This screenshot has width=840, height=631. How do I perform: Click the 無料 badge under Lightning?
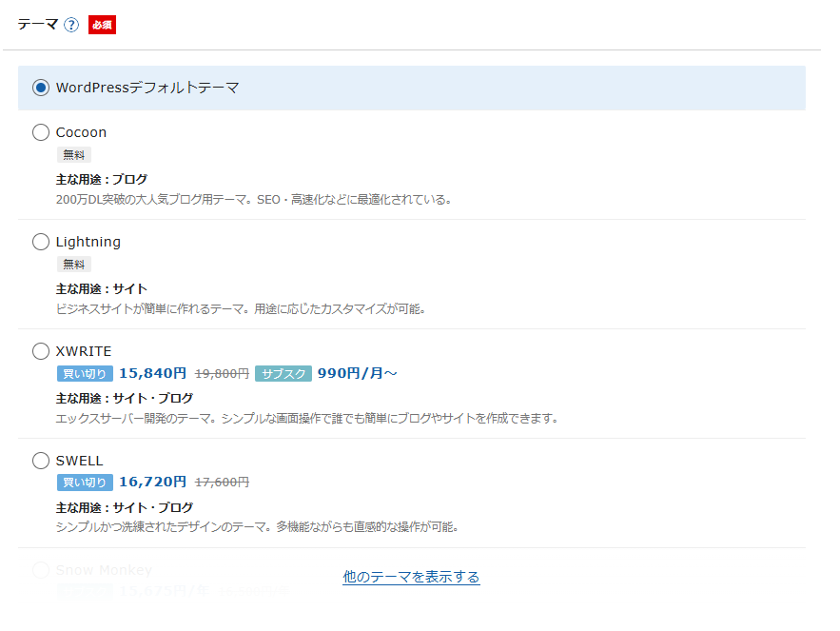pos(73,265)
